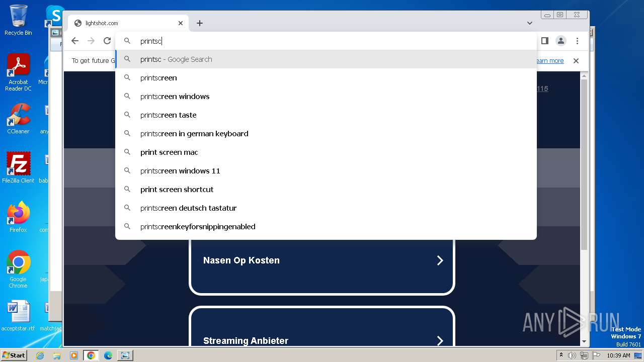
Task: Select 'printscreen deutsch tastatur' suggestion
Action: 326,208
